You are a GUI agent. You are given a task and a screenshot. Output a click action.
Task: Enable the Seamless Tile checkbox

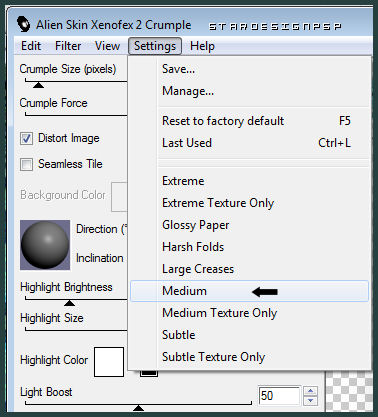pos(26,164)
